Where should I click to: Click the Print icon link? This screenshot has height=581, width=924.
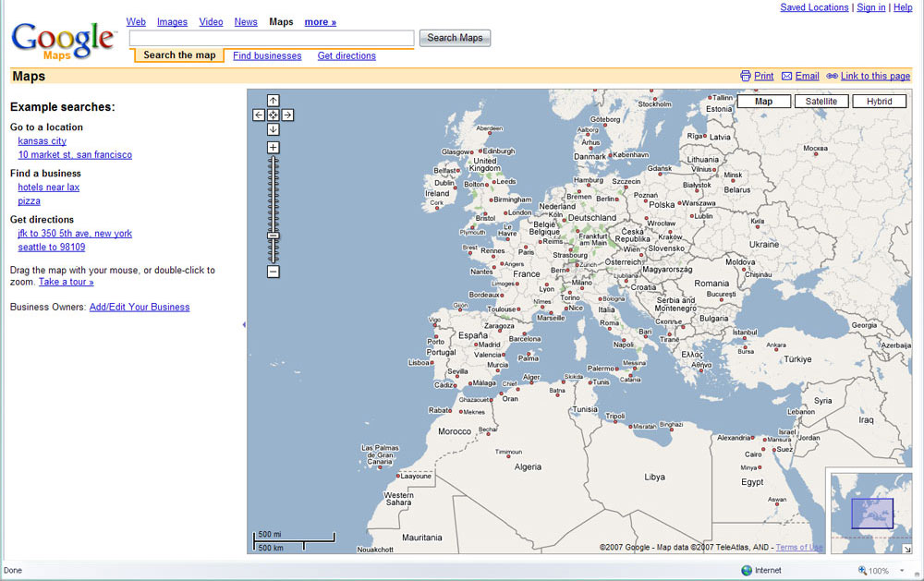pos(757,76)
